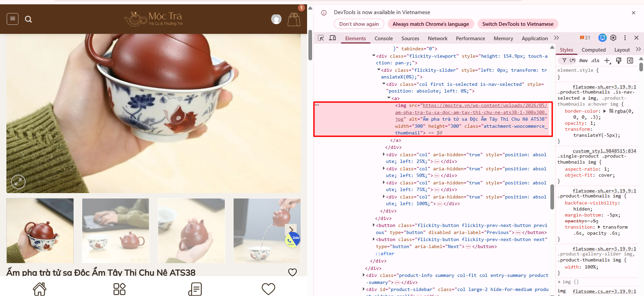Open the hamburger menu on Mộc Trà site
The width and height of the screenshot is (644, 296).
tap(12, 19)
